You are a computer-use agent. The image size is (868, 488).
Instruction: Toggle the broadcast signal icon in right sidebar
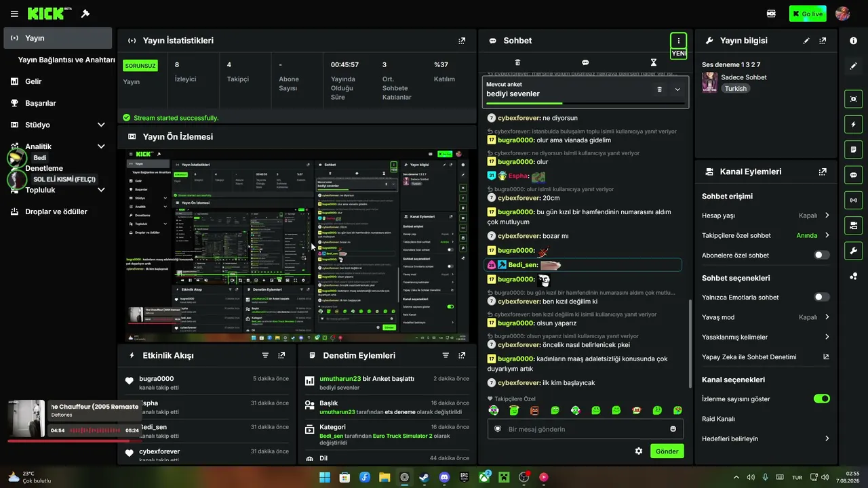click(x=853, y=200)
